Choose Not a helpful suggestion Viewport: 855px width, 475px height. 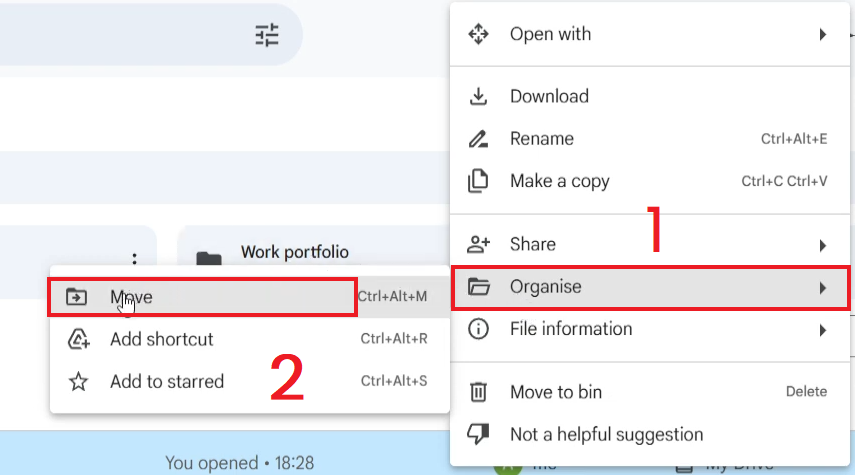606,434
